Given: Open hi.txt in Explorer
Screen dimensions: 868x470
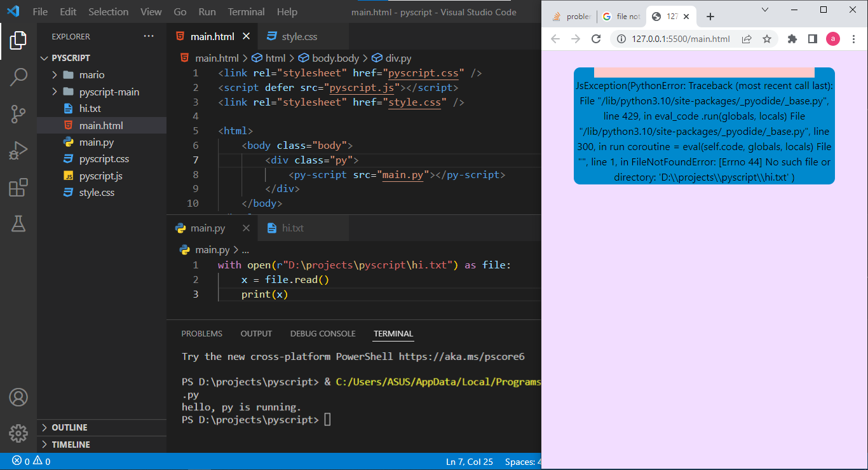Looking at the screenshot, I should click(x=102, y=109).
